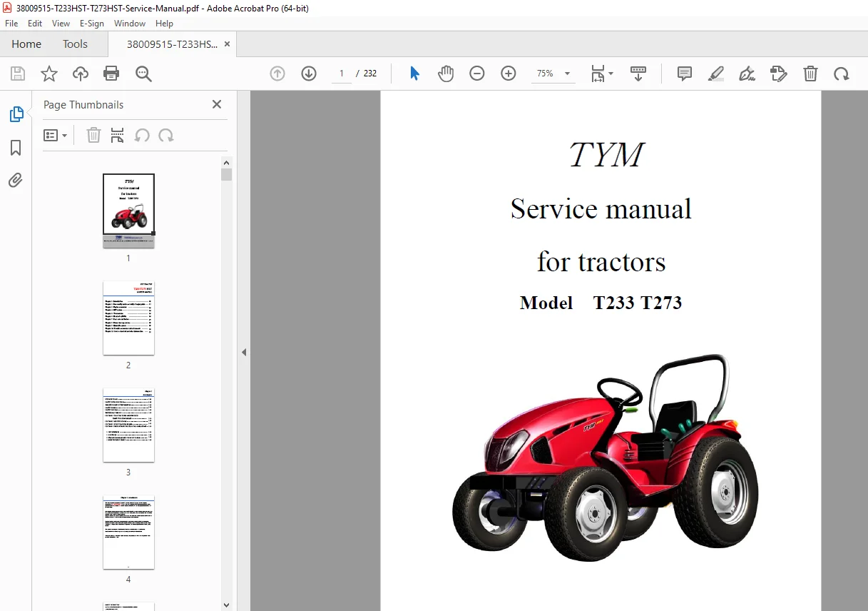Open the Window menu

[x=130, y=23]
